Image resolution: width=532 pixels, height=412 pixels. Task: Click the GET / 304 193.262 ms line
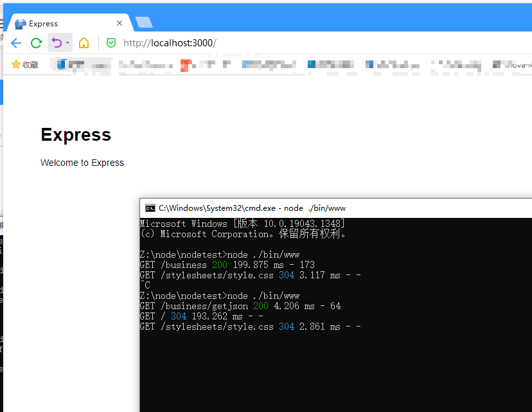coord(202,316)
